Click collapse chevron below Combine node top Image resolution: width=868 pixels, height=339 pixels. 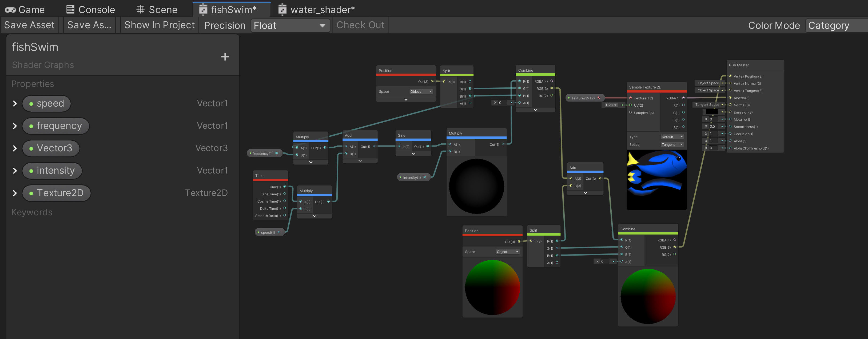[x=535, y=110]
